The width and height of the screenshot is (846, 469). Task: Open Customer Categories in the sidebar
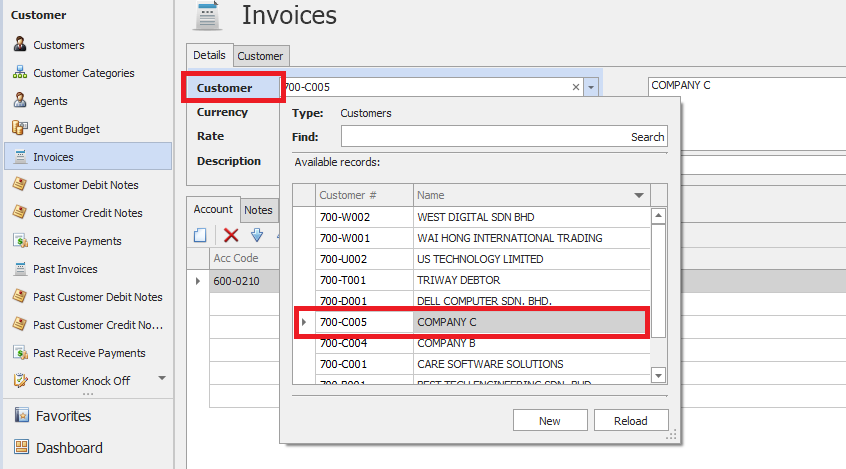pyautogui.click(x=83, y=73)
